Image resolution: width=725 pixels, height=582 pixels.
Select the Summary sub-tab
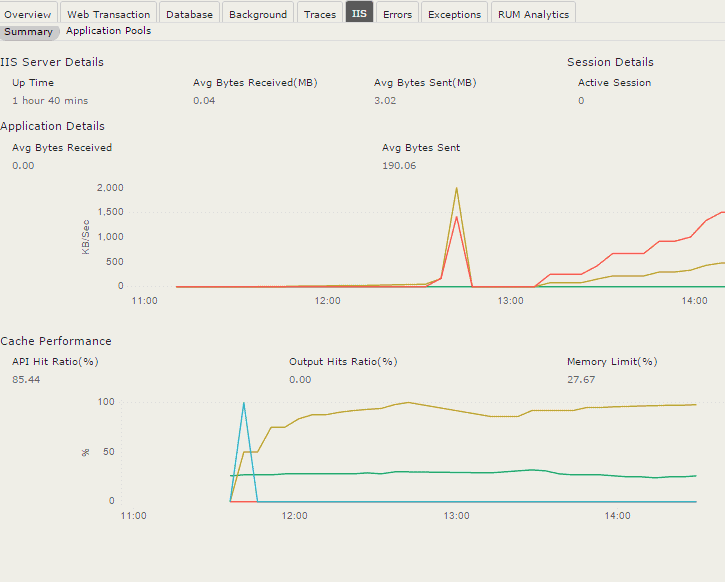point(28,32)
